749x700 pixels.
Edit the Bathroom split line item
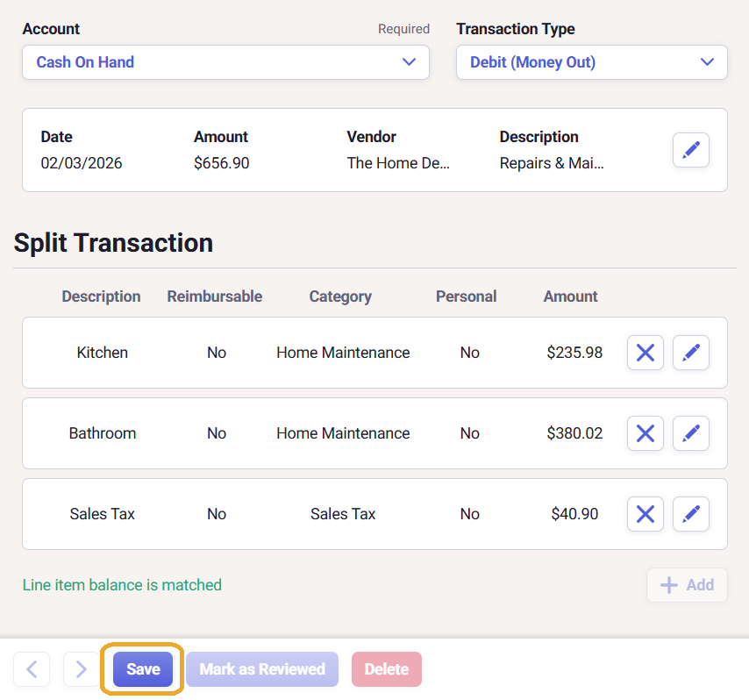tap(690, 433)
